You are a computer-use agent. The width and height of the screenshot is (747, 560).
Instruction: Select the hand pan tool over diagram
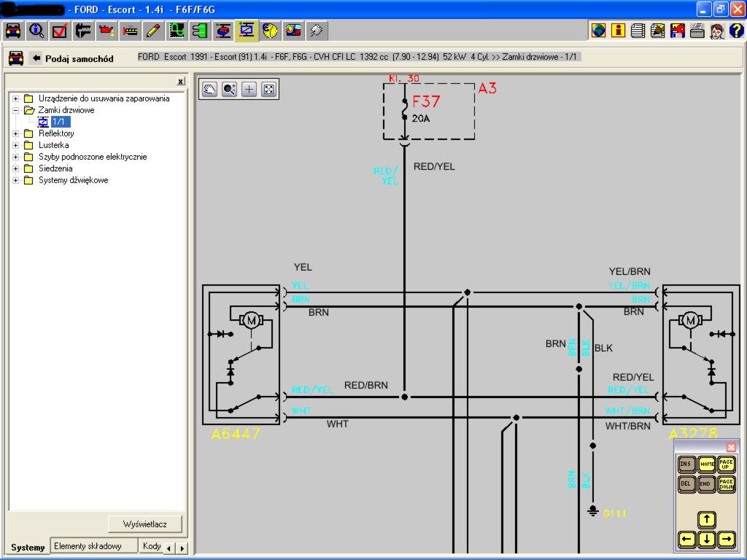210,89
